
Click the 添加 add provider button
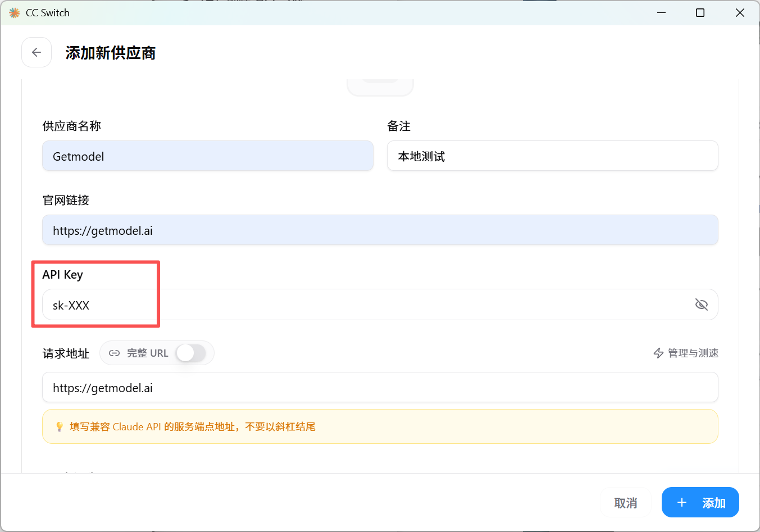(700, 502)
